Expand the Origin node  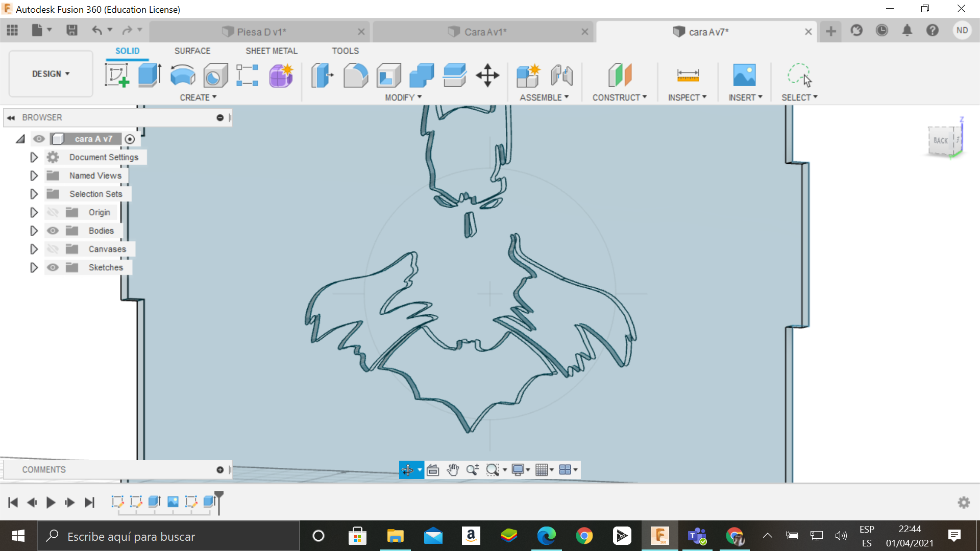point(34,212)
